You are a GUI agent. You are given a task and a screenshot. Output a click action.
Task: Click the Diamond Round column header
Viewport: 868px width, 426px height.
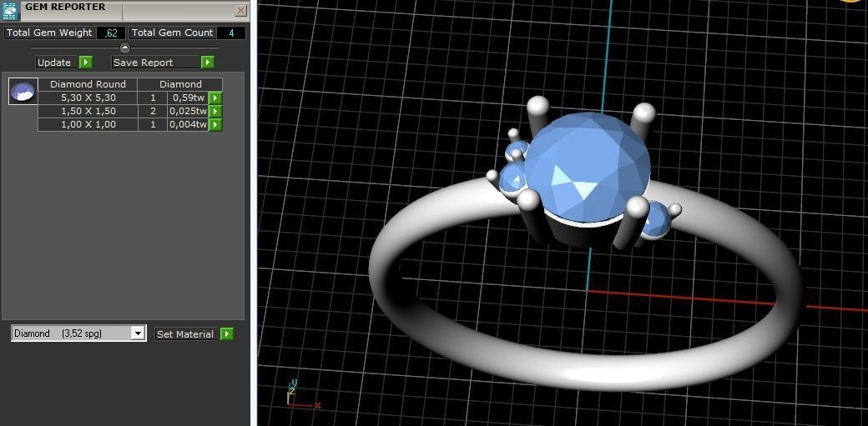88,84
